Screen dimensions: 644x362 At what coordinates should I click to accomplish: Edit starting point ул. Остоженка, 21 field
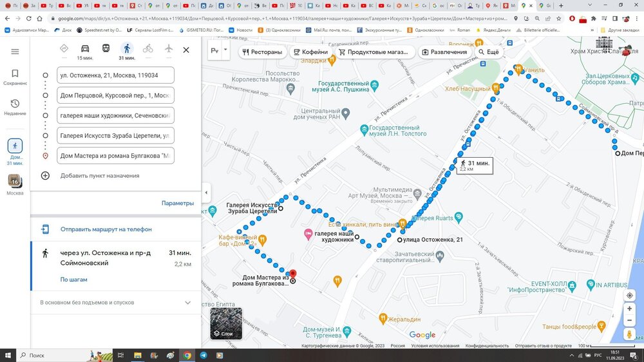(115, 75)
